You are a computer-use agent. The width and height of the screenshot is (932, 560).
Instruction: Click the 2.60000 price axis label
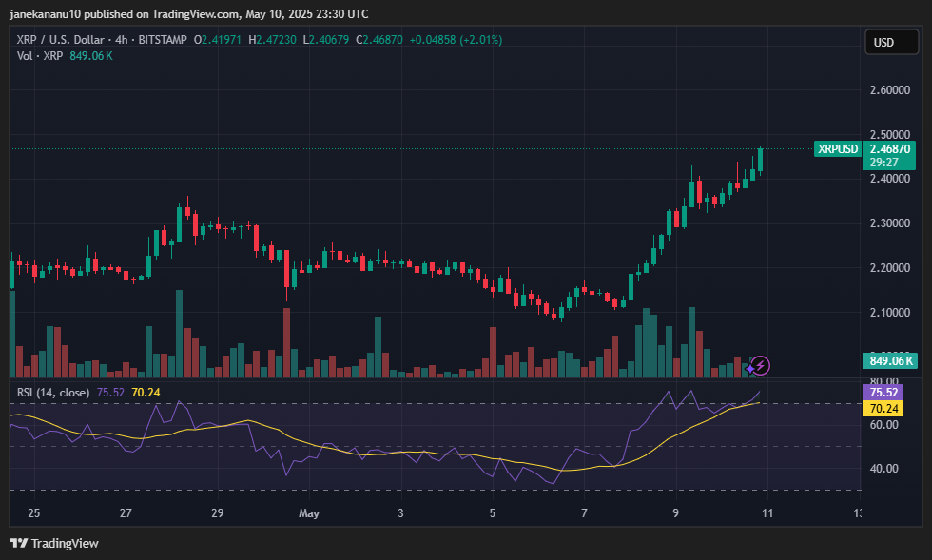point(890,90)
